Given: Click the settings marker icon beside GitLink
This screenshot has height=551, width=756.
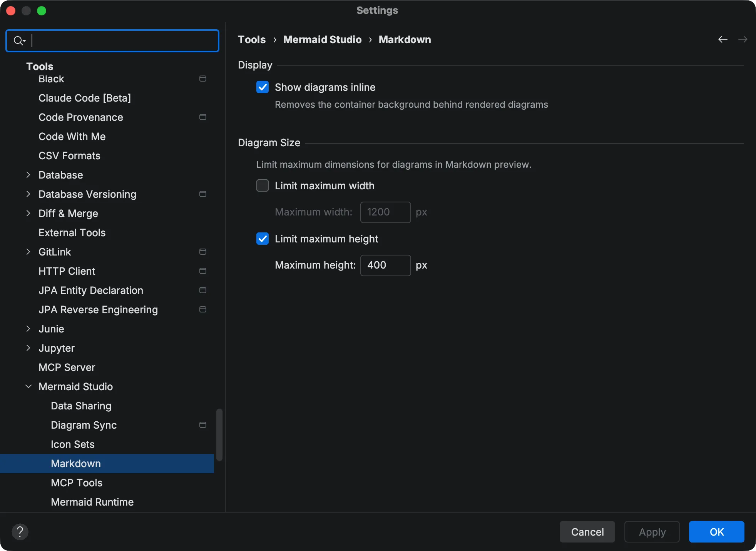Looking at the screenshot, I should click(x=202, y=252).
